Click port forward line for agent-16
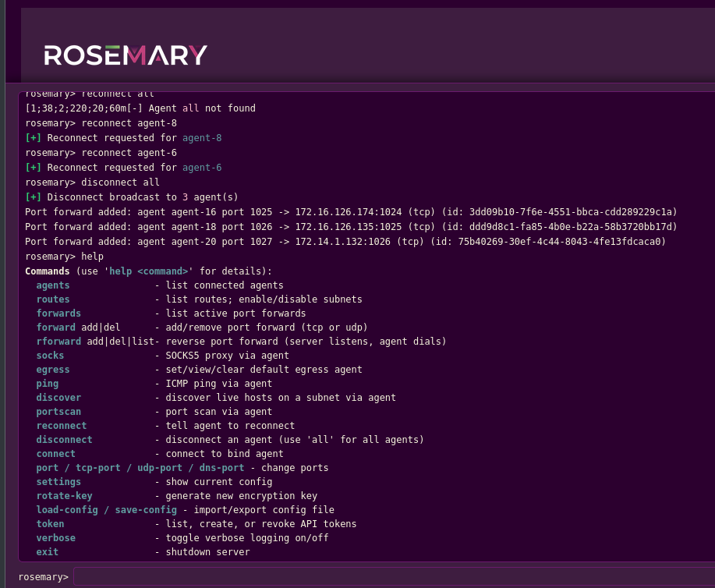Screen dimensions: 715x588 tap(351, 212)
